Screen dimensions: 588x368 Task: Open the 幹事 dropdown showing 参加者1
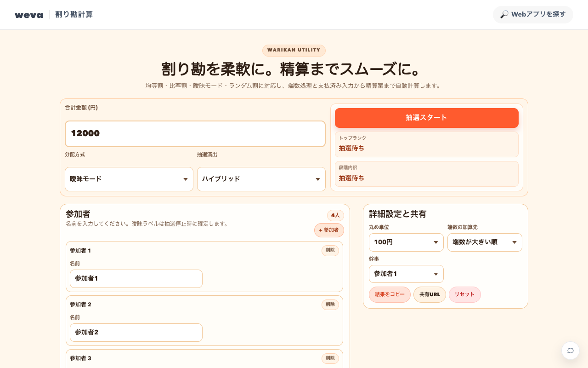click(406, 274)
